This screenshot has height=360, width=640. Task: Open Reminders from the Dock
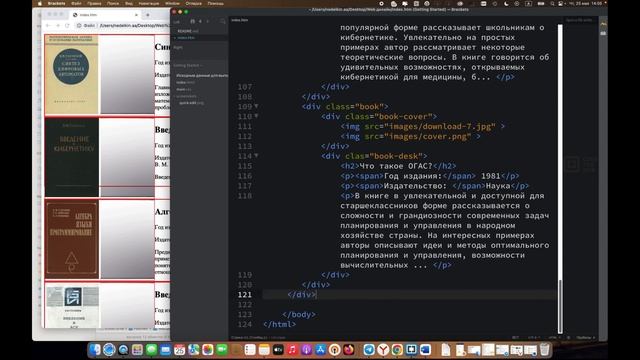(x=250, y=349)
